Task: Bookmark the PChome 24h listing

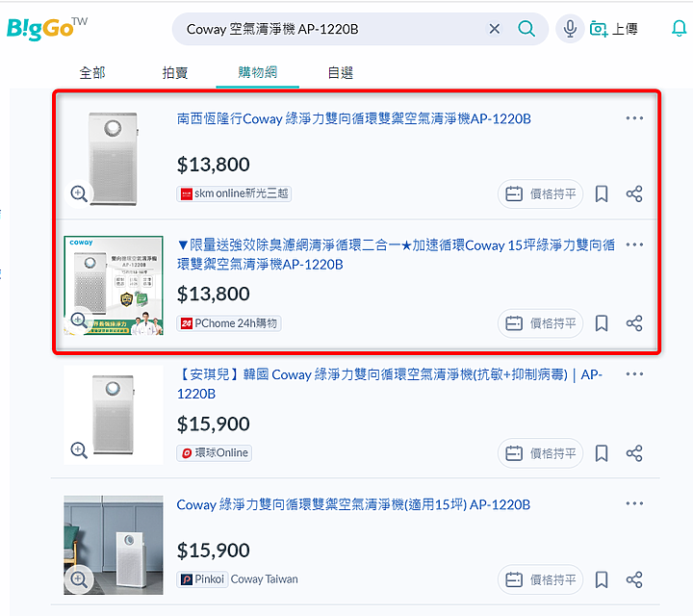Action: tap(601, 323)
